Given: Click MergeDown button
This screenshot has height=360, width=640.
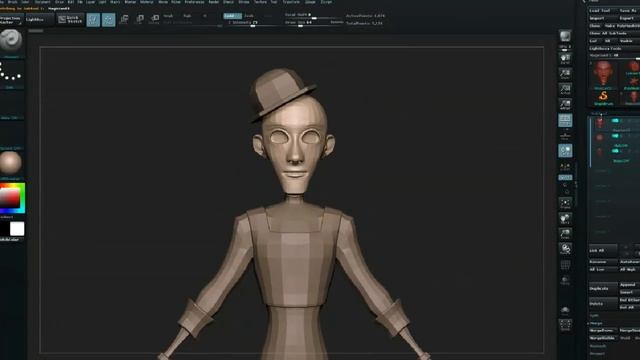Looking at the screenshot, I should (602, 330).
